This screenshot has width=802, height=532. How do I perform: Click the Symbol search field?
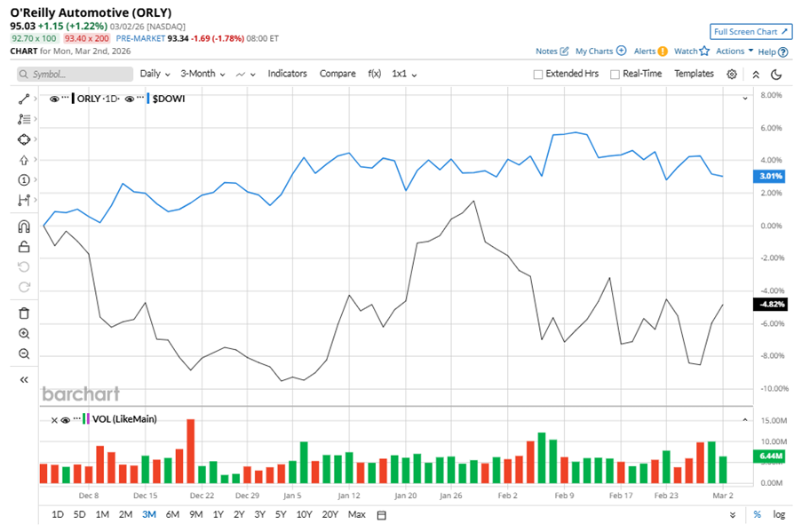[75, 75]
